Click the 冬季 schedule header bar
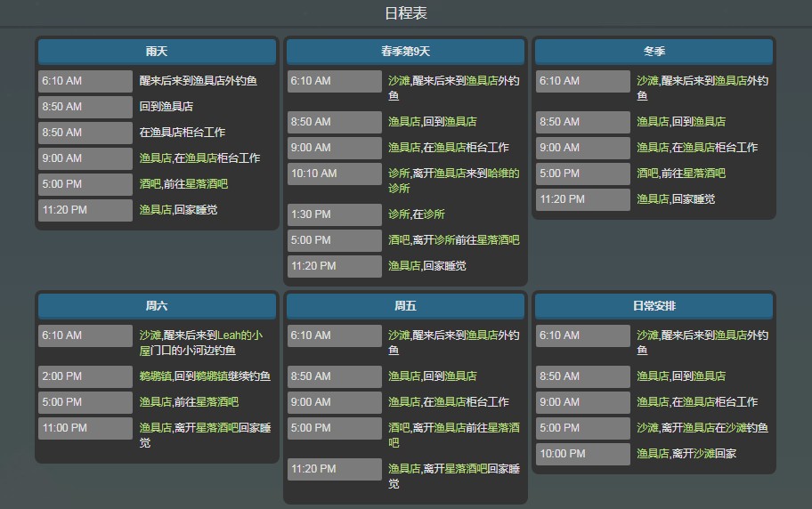The width and height of the screenshot is (812, 509). click(654, 52)
